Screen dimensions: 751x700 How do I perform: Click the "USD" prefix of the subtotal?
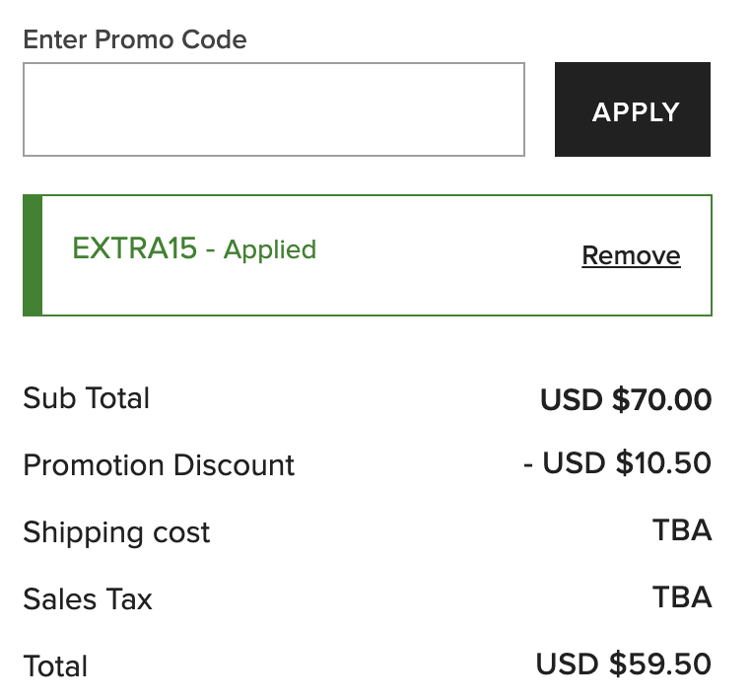(x=571, y=399)
